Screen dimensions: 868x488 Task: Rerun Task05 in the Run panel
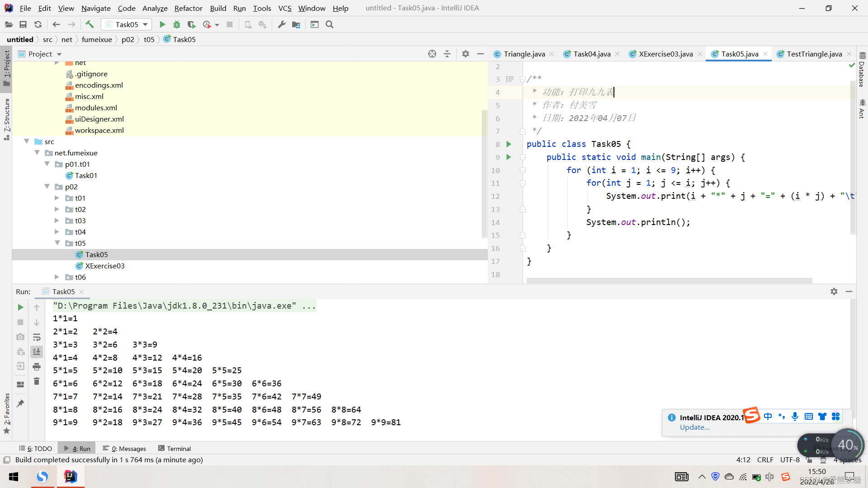[x=20, y=307]
